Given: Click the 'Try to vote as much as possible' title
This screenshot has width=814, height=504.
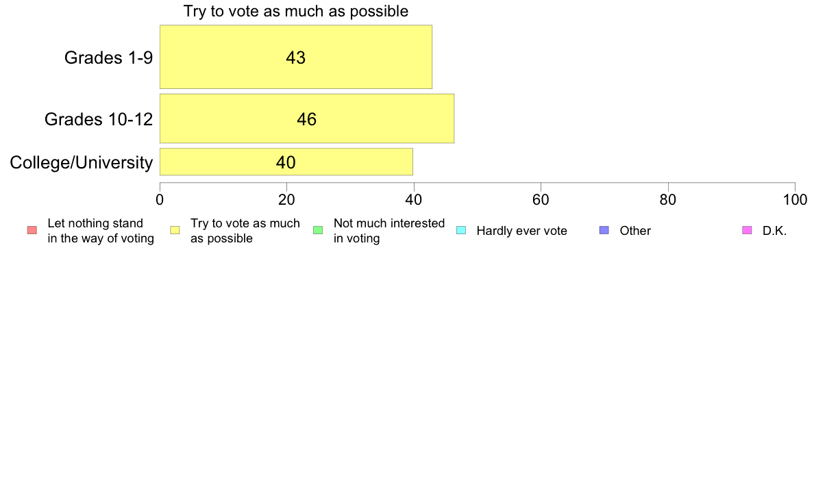Looking at the screenshot, I should [296, 12].
